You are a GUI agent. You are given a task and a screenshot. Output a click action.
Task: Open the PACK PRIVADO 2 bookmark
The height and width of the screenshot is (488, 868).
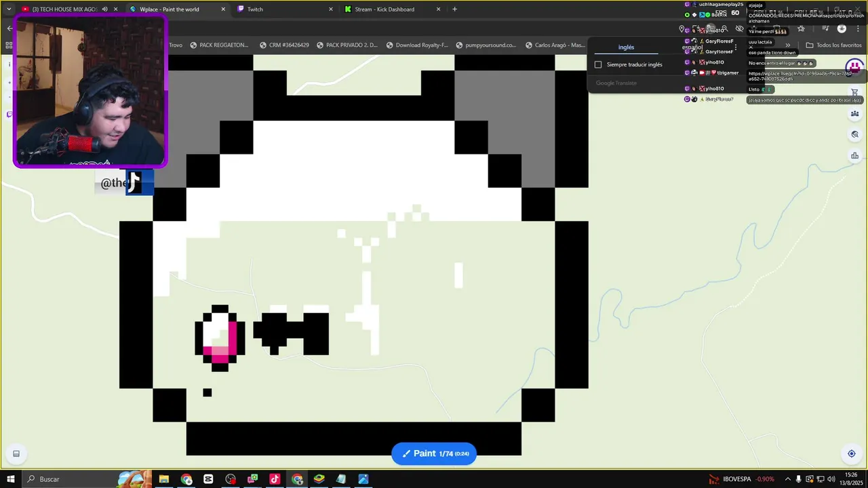347,45
